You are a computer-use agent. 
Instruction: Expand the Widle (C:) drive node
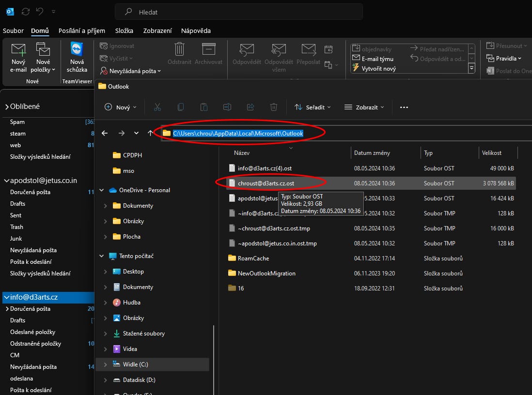(105, 365)
